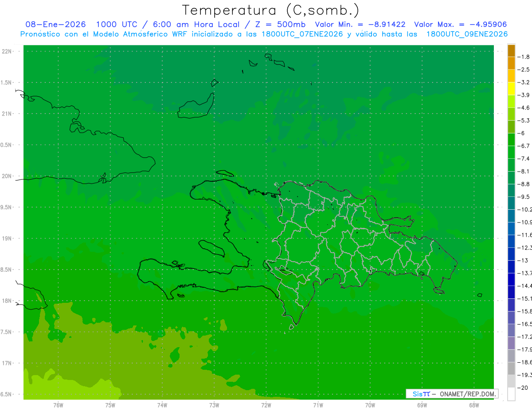Click the '-8.8' colorbar value
Viewport: 532px width, 411px height.
click(524, 184)
